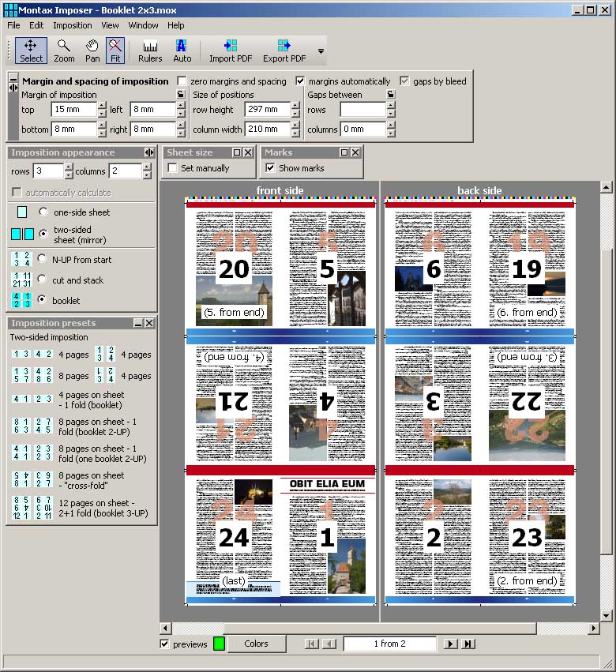Image resolution: width=616 pixels, height=672 pixels.
Task: Enable zero margins and spacing checkbox
Action: click(182, 81)
